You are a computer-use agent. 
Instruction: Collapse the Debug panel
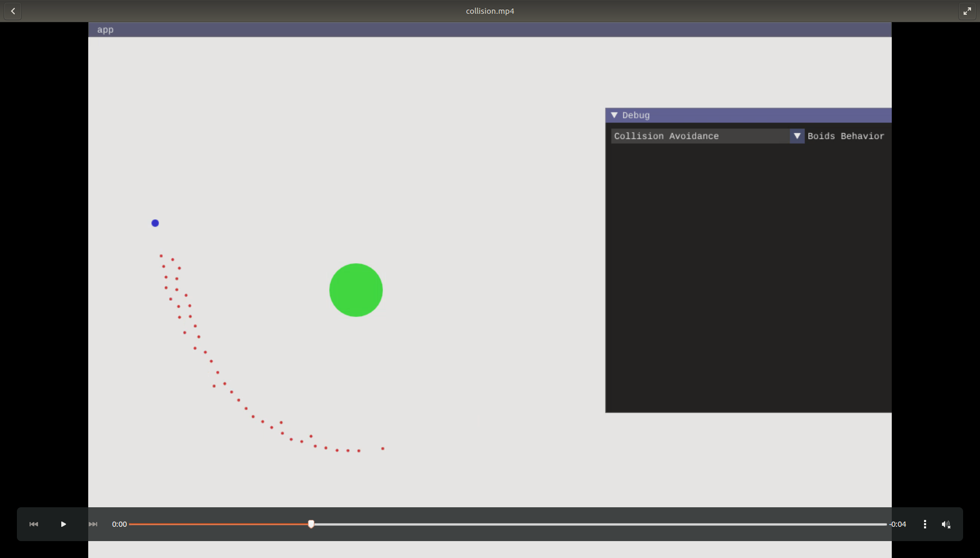[614, 115]
